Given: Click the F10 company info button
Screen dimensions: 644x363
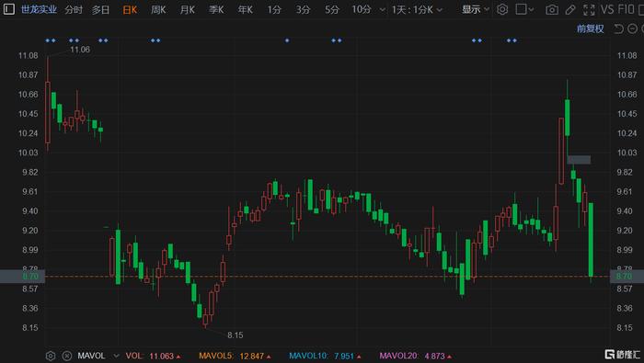Looking at the screenshot, I should (x=626, y=9).
